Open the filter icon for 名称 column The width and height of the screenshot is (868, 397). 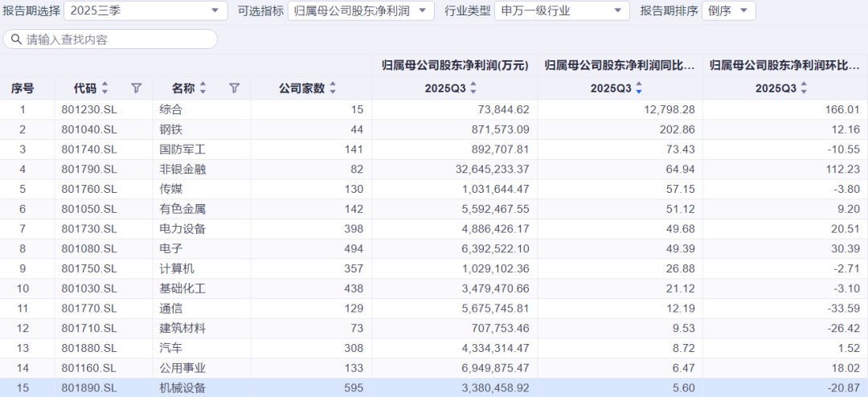(235, 88)
